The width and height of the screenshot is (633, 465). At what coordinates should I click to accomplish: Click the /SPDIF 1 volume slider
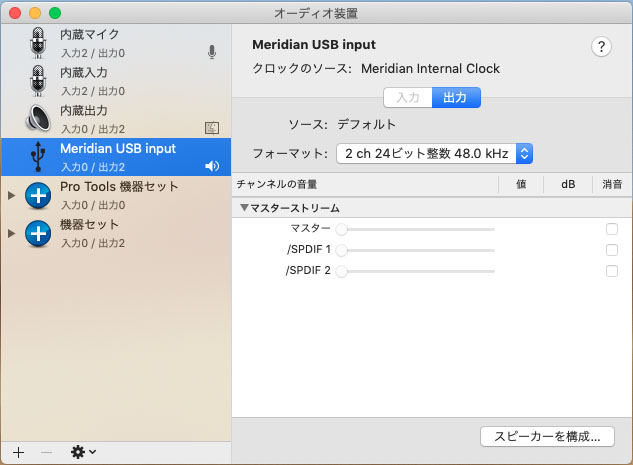click(x=415, y=250)
